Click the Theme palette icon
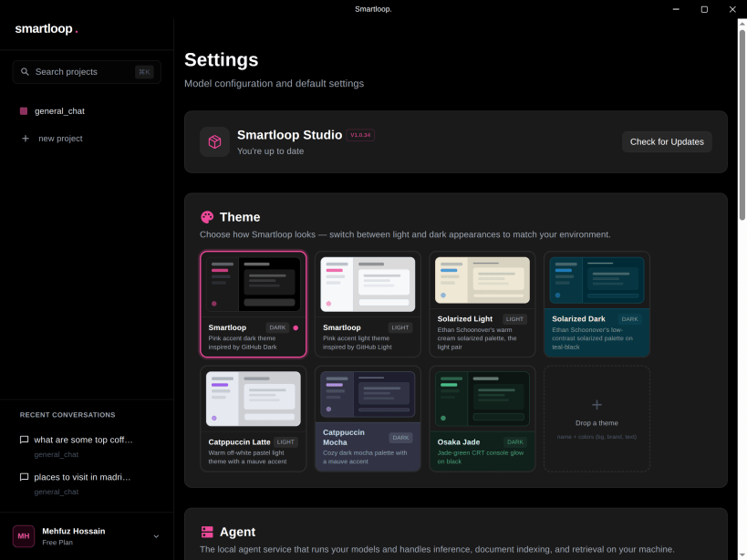747x560 pixels. click(x=207, y=217)
